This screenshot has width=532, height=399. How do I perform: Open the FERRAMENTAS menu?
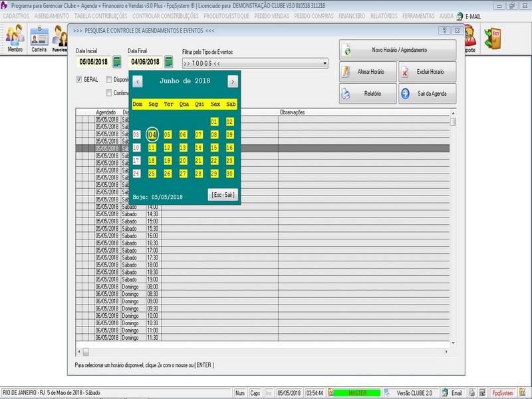(x=418, y=16)
